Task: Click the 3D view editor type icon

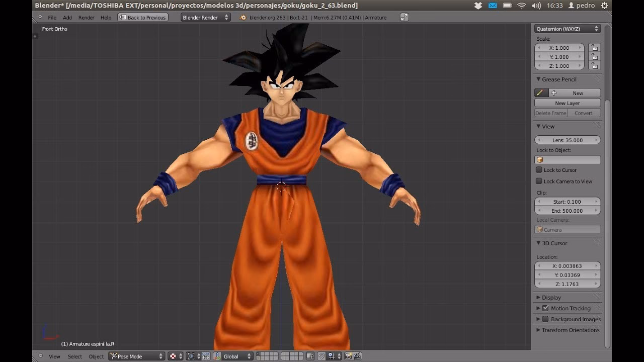Action: click(x=41, y=355)
